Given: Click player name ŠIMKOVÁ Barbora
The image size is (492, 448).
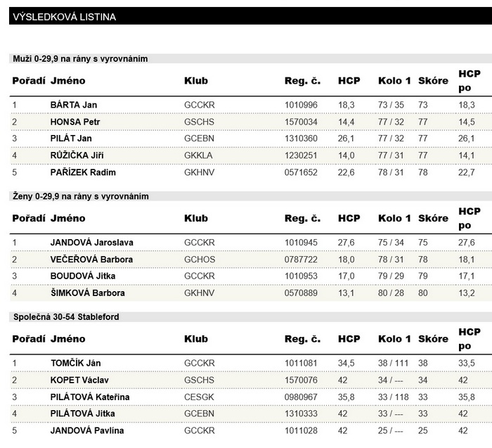Looking at the screenshot, I should point(88,293).
